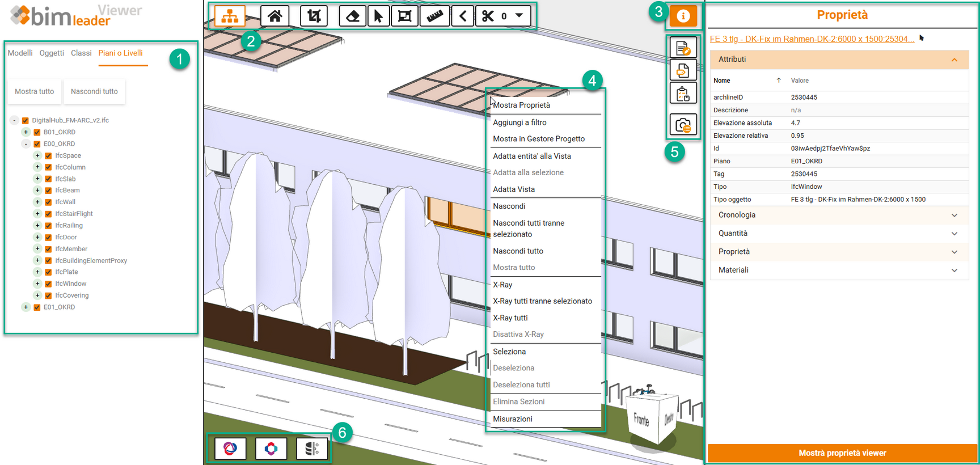Viewport: 980px width, 465px height.
Task: Click the back chevron toolbar icon
Action: (463, 16)
